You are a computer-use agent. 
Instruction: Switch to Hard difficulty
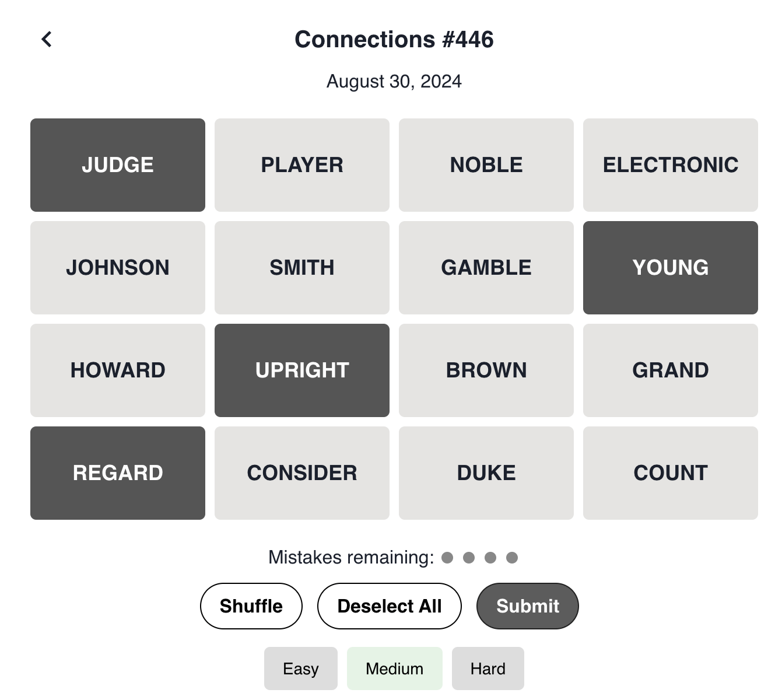click(x=488, y=668)
